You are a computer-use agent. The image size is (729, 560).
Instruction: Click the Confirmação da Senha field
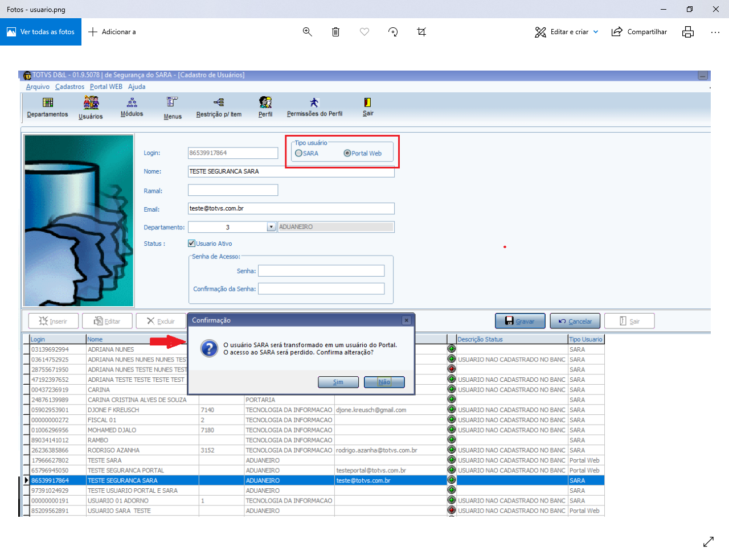pos(321,289)
